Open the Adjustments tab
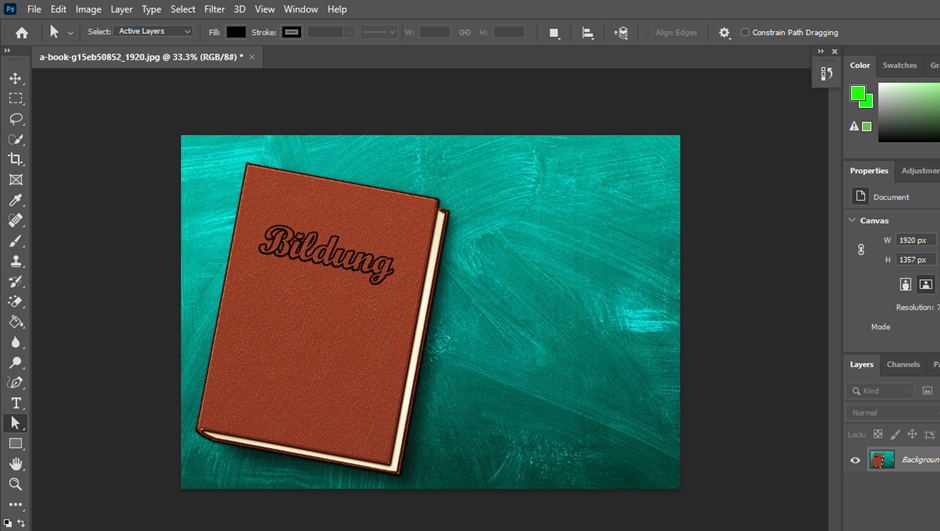This screenshot has width=940, height=531. click(x=920, y=171)
